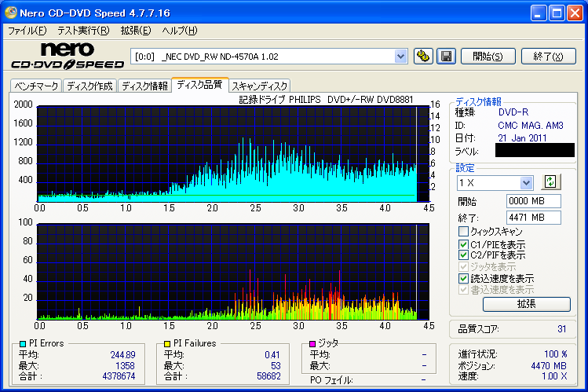588x392 pixels.
Task: Click the greyed 書込速度を表示 checkbox
Action: pyautogui.click(x=463, y=290)
